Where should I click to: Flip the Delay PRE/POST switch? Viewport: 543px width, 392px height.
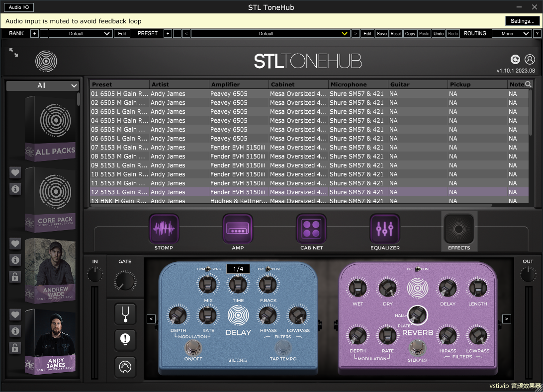269,269
